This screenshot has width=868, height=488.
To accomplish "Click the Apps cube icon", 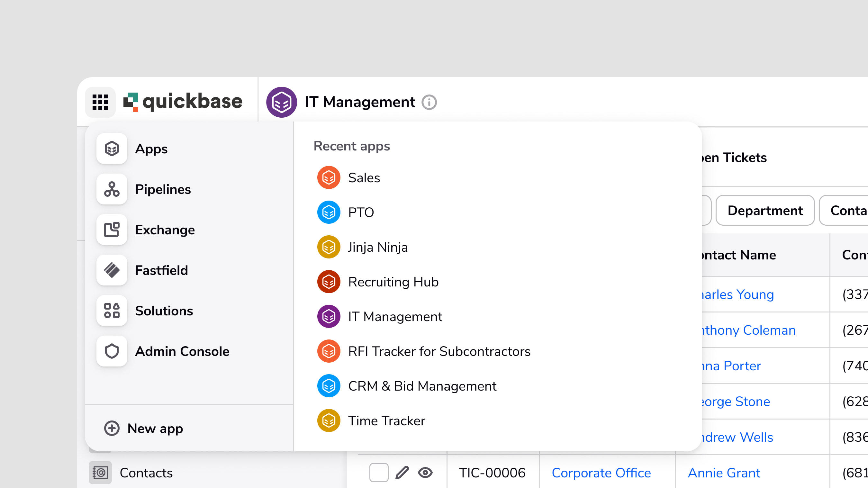I will (112, 149).
